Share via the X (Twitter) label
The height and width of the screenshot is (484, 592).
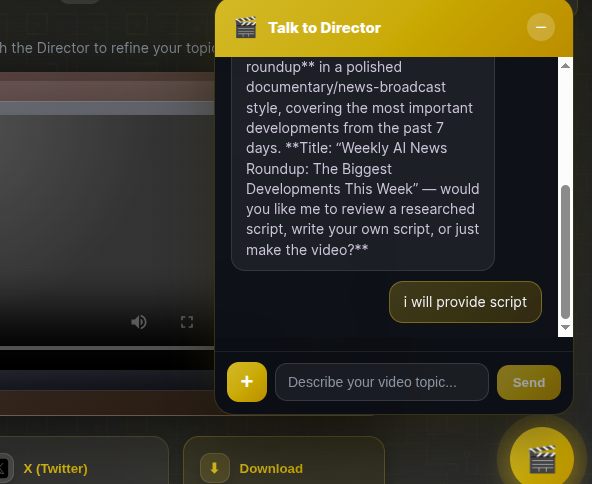56,469
